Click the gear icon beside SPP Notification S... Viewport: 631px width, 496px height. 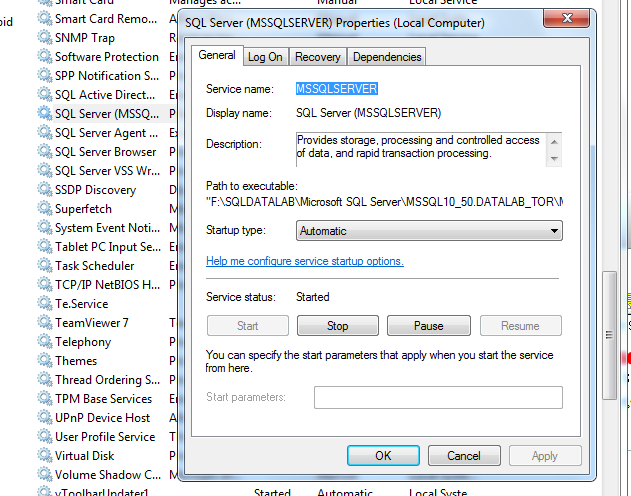point(45,76)
